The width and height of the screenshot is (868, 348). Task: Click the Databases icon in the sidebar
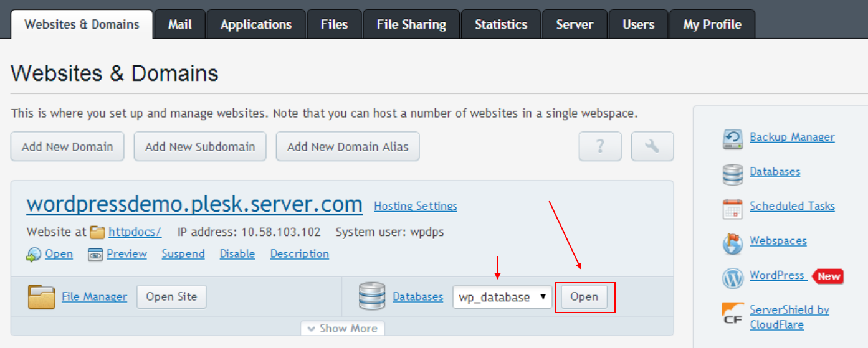click(733, 174)
